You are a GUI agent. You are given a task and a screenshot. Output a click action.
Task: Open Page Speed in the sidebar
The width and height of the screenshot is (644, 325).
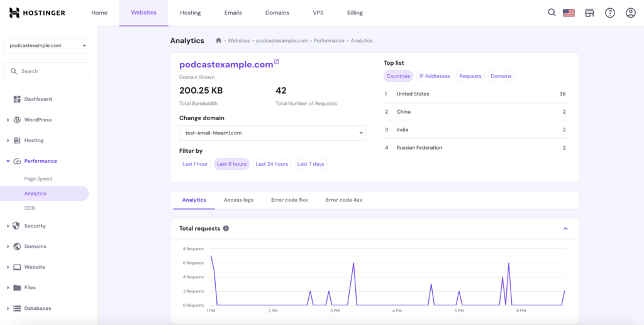tap(38, 179)
